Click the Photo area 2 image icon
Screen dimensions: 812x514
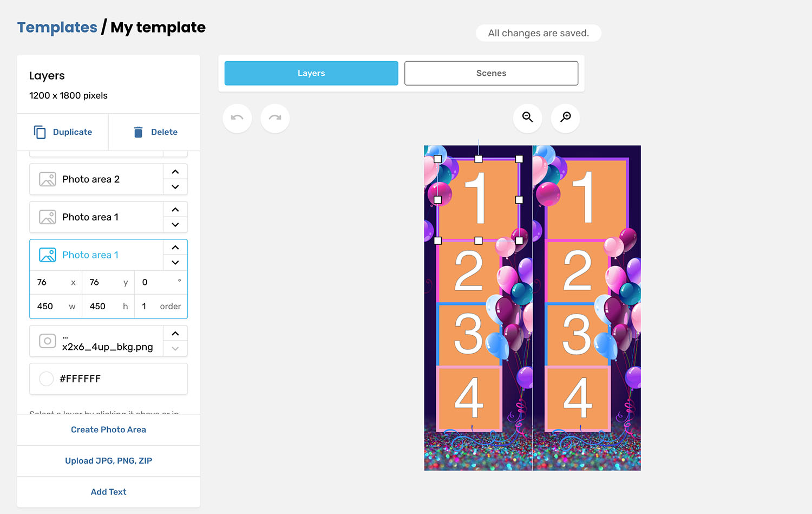point(48,179)
